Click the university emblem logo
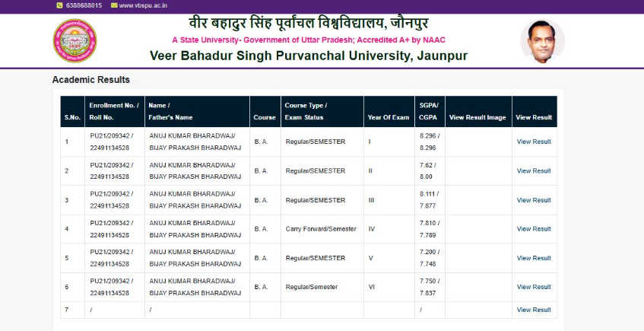 pyautogui.click(x=75, y=40)
